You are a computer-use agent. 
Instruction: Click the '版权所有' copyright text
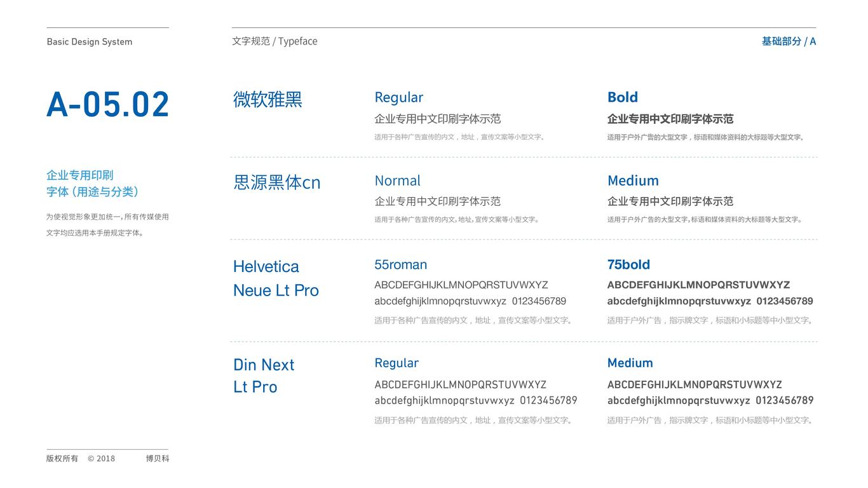(x=62, y=458)
